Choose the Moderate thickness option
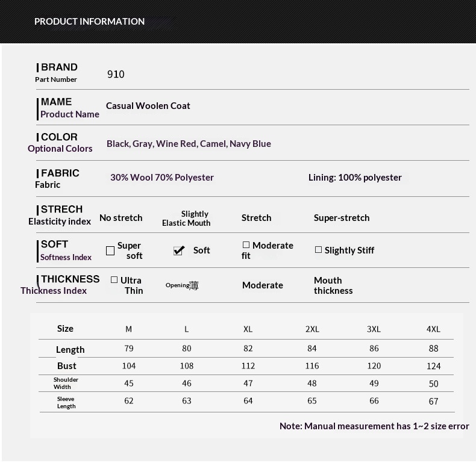 click(x=263, y=285)
